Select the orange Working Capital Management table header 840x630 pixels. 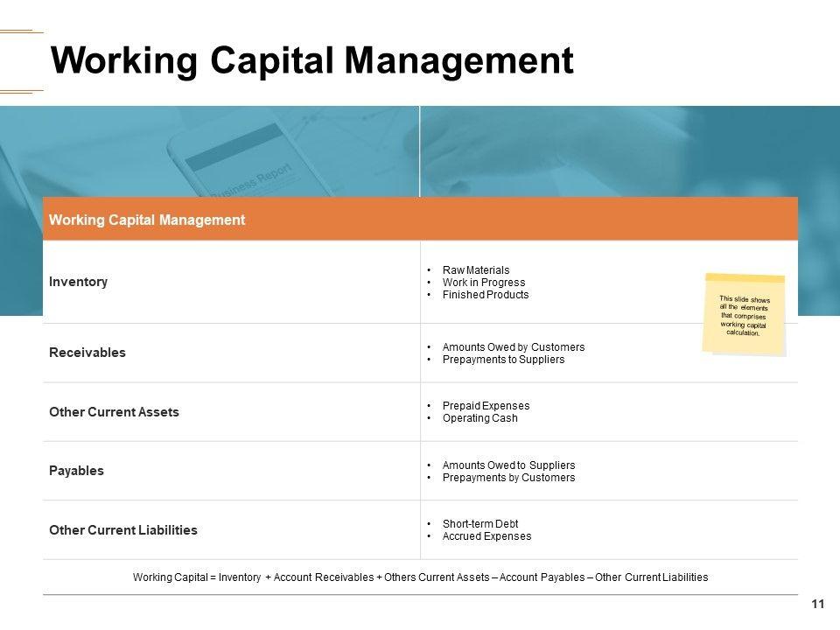(x=420, y=219)
